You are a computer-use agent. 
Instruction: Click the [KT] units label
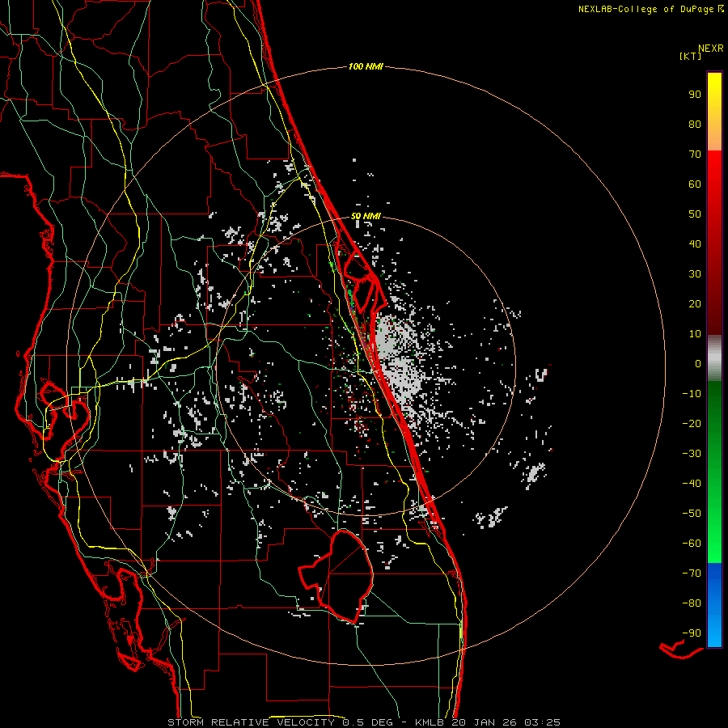691,56
